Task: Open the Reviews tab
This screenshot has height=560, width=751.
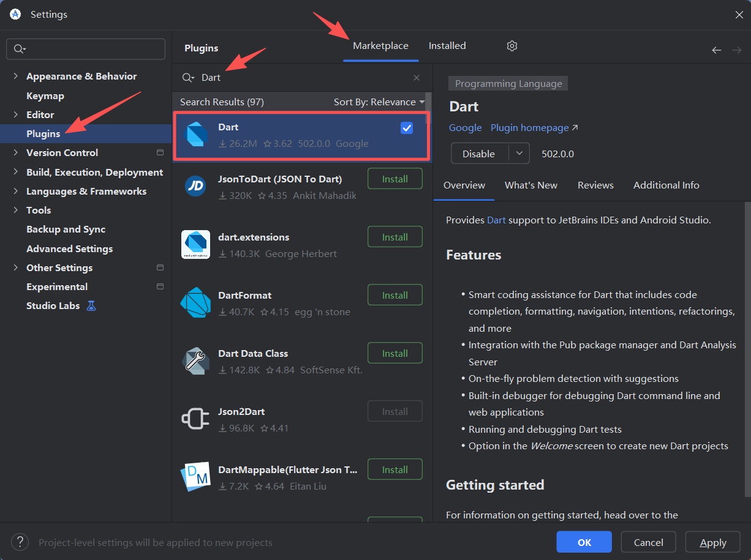Action: click(x=595, y=185)
